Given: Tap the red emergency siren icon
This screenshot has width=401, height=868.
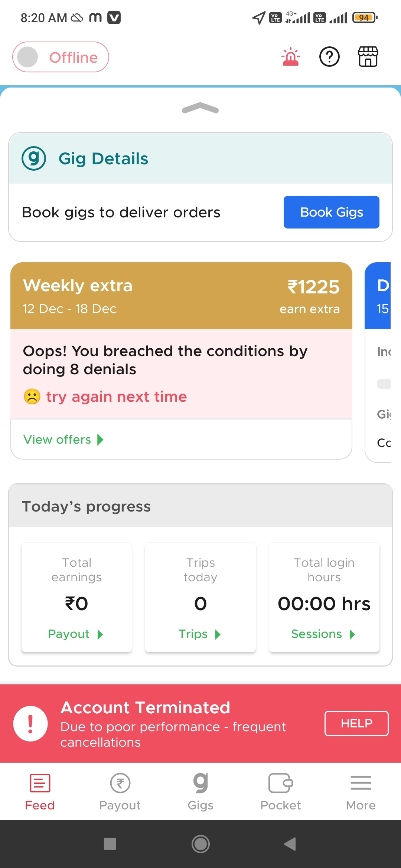Looking at the screenshot, I should point(291,57).
